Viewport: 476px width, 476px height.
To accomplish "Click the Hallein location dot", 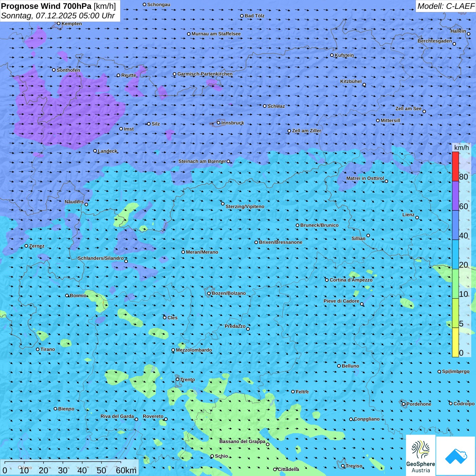I will (x=469, y=34).
